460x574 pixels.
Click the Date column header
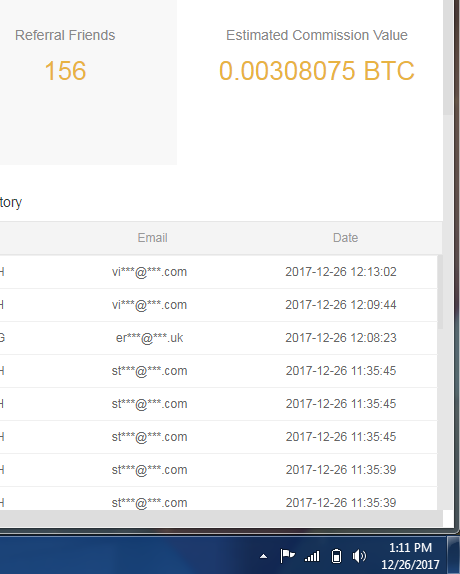pyautogui.click(x=345, y=238)
